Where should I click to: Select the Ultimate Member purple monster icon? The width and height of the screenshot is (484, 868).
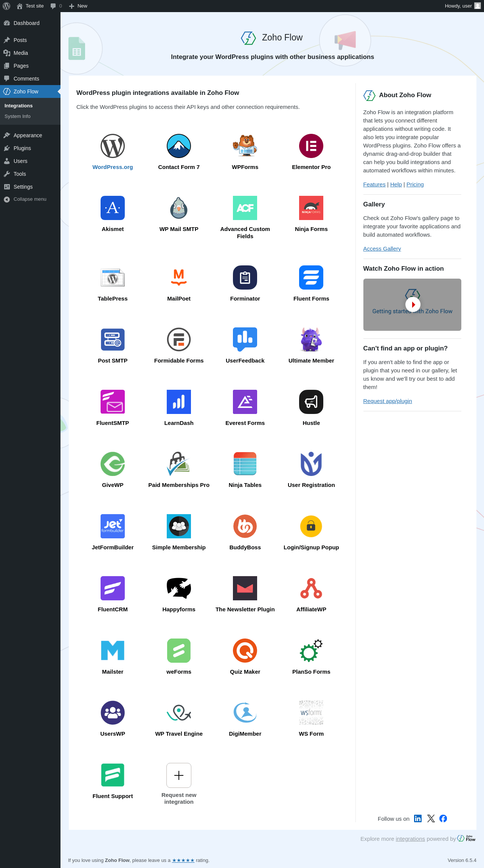click(311, 339)
